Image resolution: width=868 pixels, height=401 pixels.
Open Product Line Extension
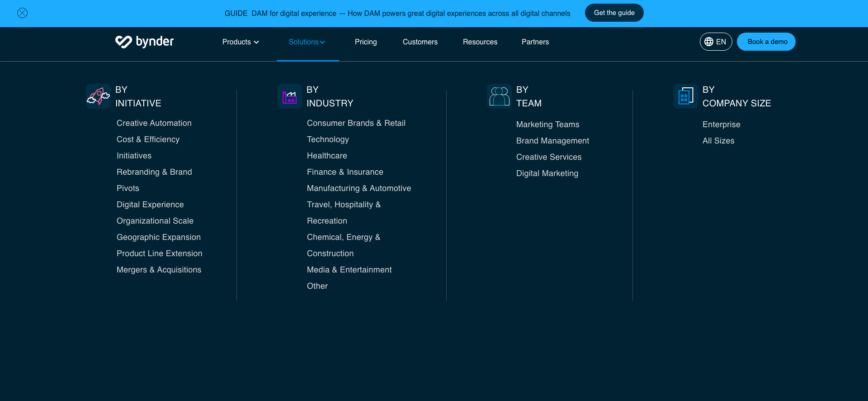click(x=160, y=253)
